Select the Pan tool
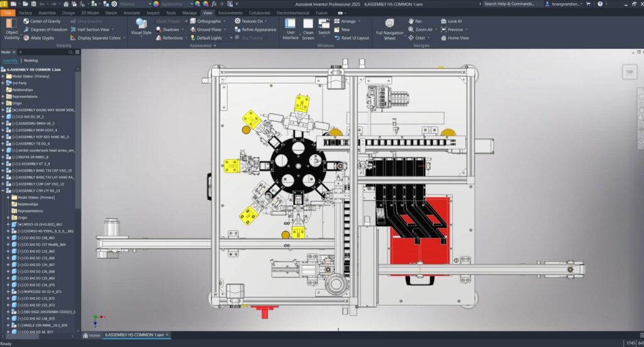Image resolution: width=644 pixels, height=347 pixels. point(415,21)
